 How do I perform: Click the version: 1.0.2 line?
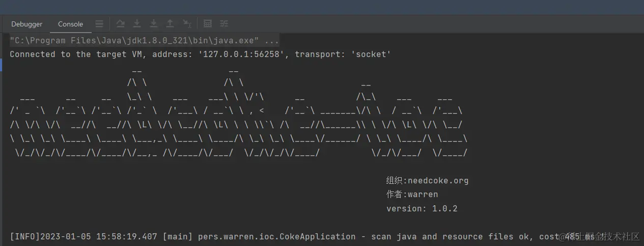(x=422, y=208)
